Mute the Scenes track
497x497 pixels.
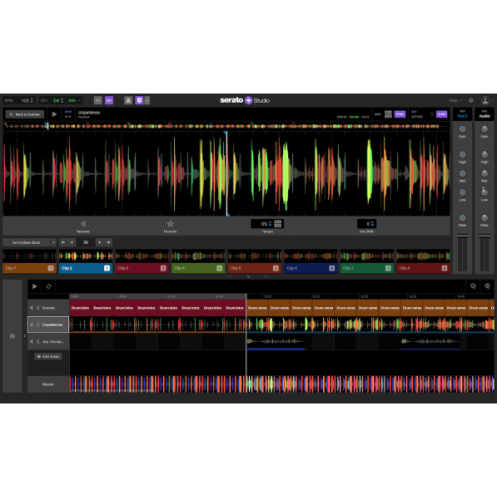pyautogui.click(x=32, y=308)
